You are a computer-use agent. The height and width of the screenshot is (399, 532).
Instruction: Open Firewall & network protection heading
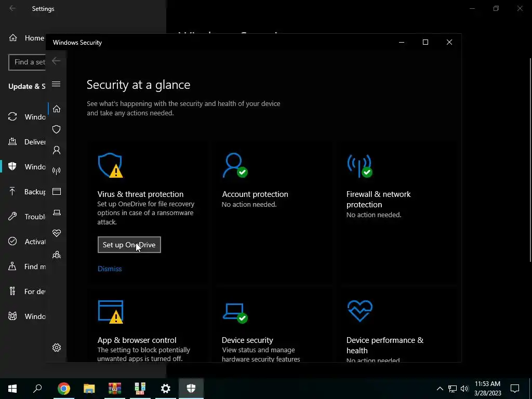pos(378,199)
